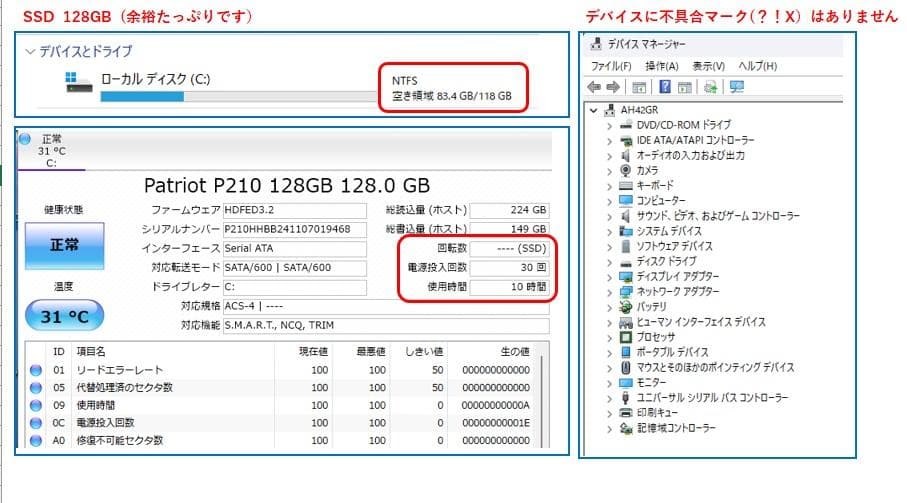Expand the DVD/CD-ROM ドライブ node
Screen dimensions: 907x503
pos(609,125)
